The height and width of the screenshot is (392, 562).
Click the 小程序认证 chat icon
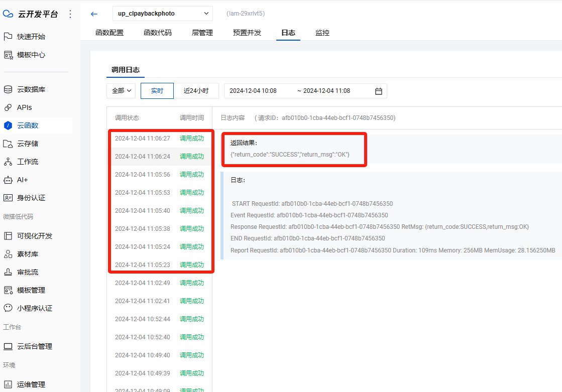point(8,308)
